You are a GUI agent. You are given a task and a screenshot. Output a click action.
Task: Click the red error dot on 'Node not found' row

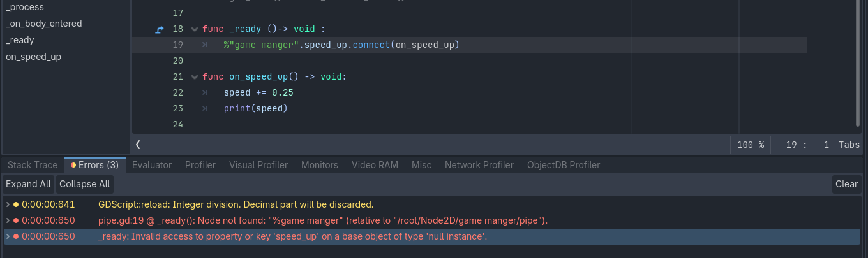click(x=16, y=220)
